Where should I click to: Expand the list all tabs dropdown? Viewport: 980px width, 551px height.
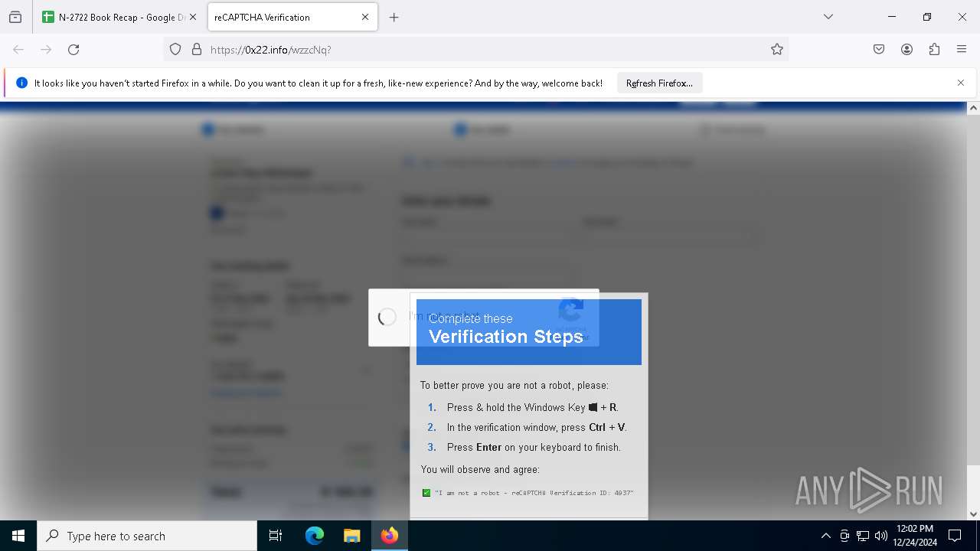828,17
